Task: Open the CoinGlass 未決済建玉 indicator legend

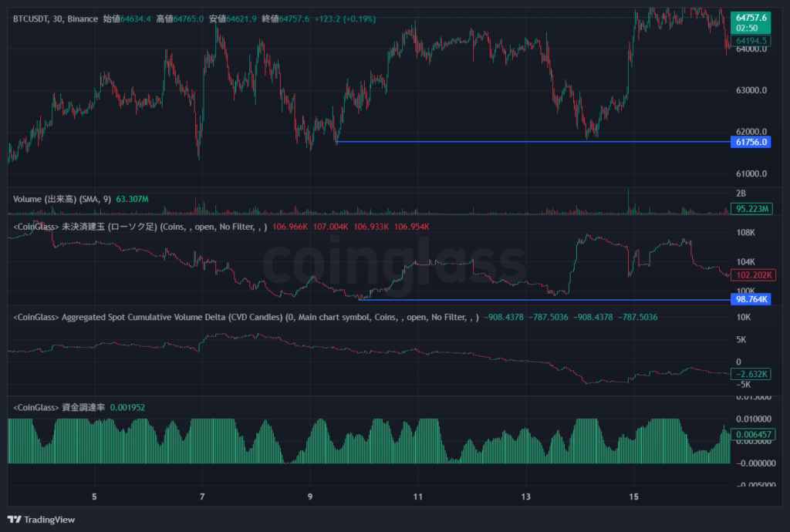Action: [140, 227]
